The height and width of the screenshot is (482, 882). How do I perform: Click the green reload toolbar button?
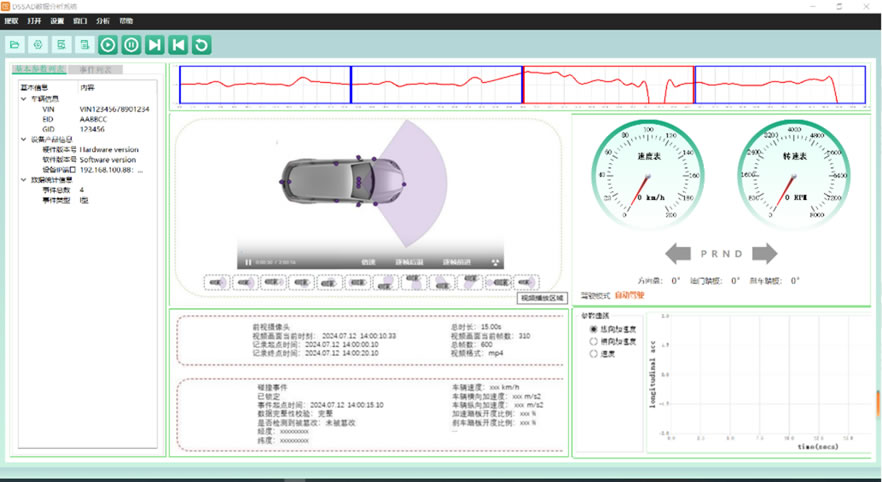click(x=201, y=44)
